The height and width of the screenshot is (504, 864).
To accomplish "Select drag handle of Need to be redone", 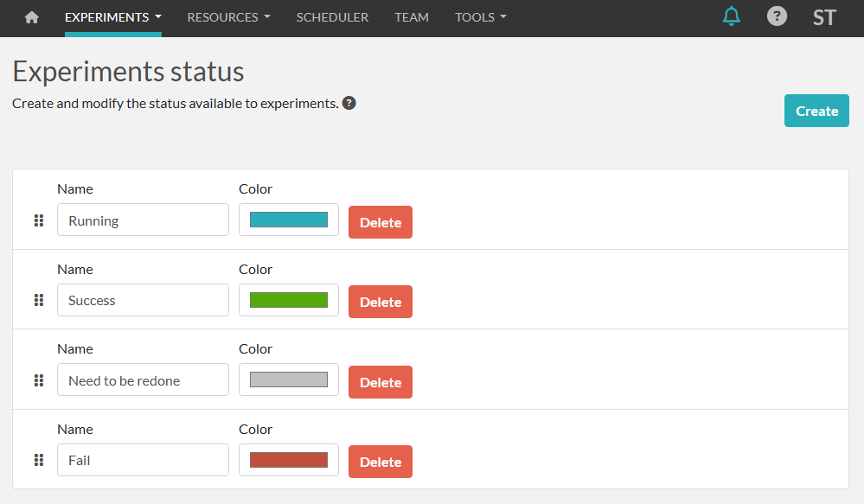I will point(38,380).
